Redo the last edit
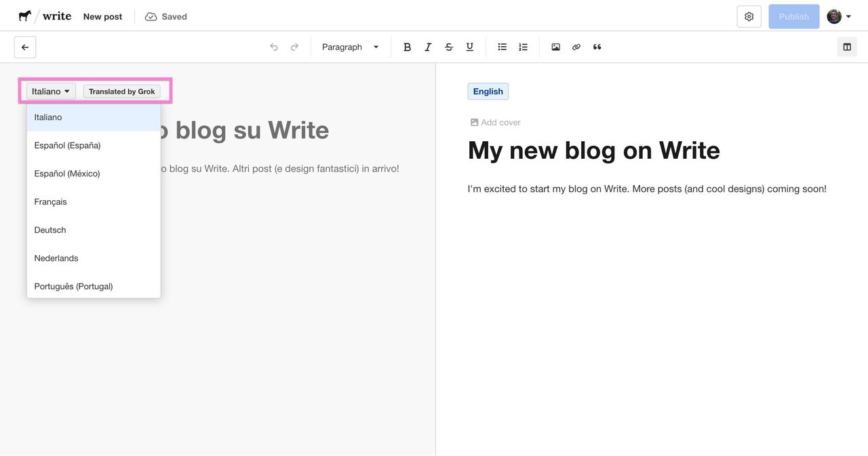Viewport: 868px width, 456px height. coord(294,47)
